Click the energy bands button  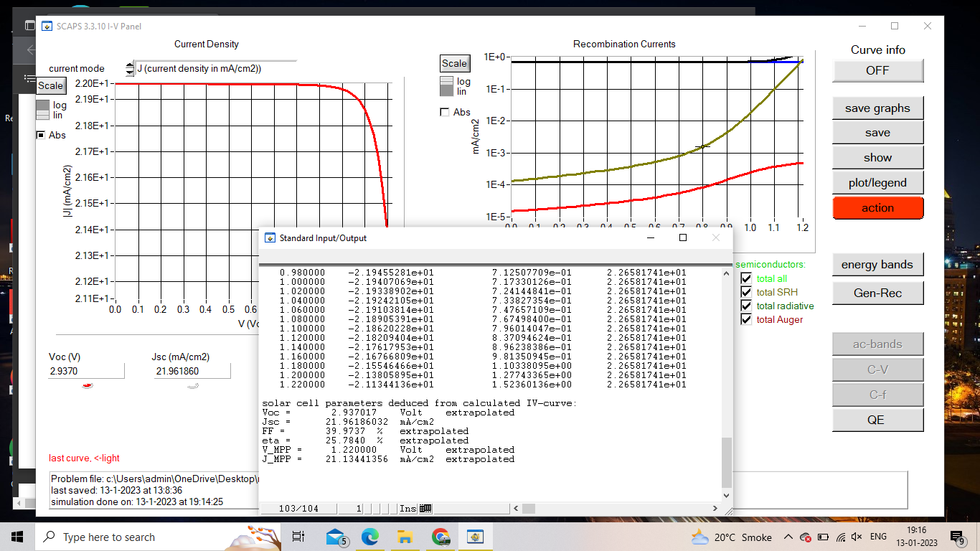point(877,265)
